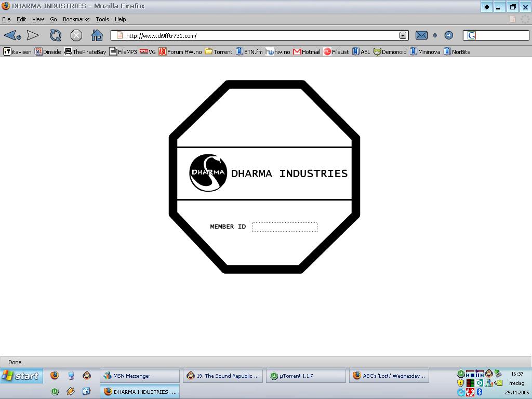
Task: Click the tray clock showing 16:37
Action: pos(517,374)
